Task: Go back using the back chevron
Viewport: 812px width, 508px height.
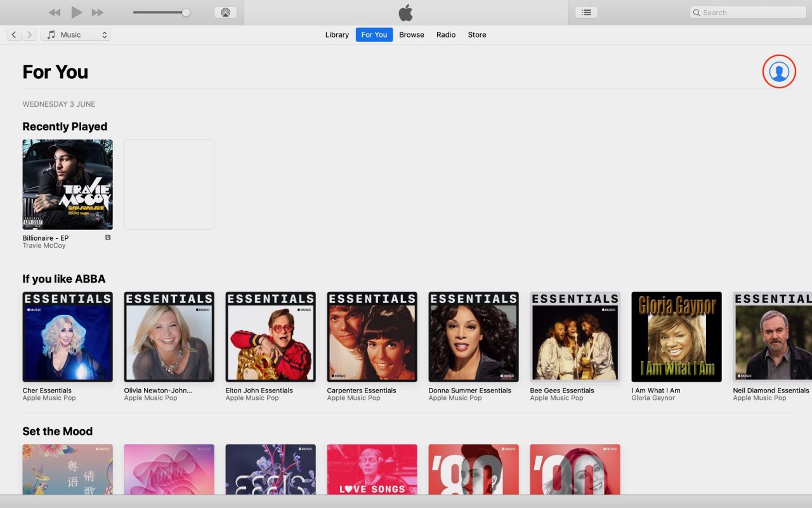Action: tap(14, 34)
